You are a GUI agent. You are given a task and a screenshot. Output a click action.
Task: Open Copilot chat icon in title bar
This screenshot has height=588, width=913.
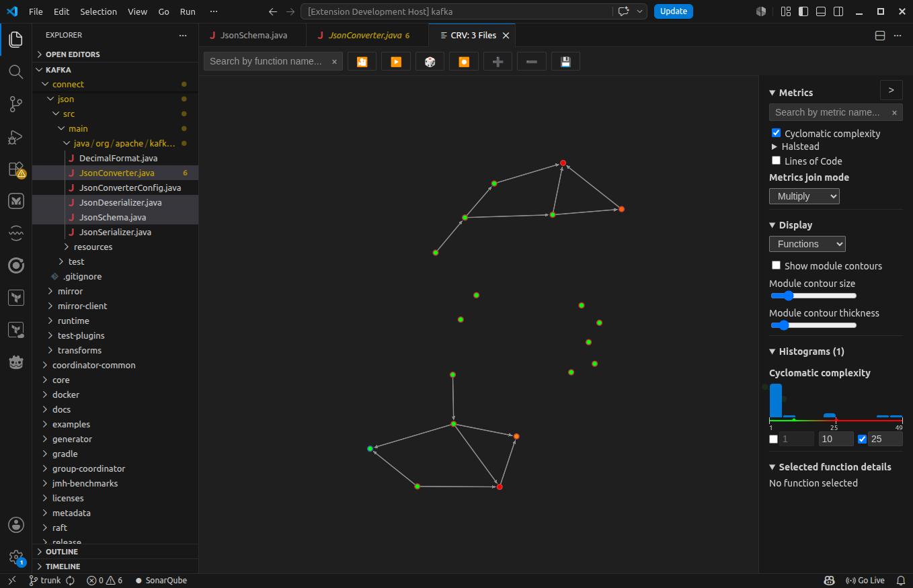[623, 11]
